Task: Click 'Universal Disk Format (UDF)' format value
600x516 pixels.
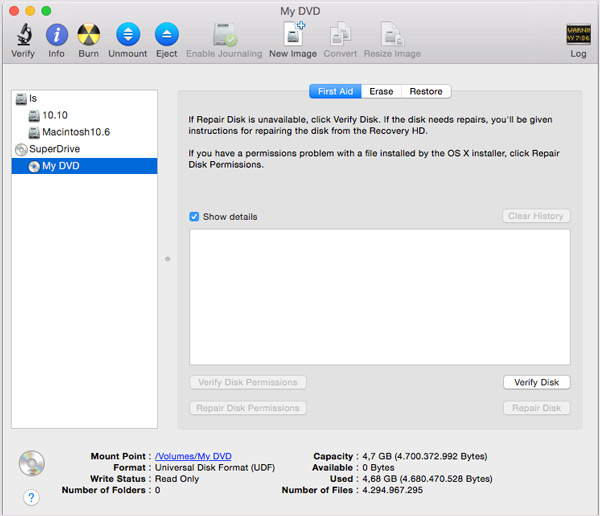Action: click(215, 468)
